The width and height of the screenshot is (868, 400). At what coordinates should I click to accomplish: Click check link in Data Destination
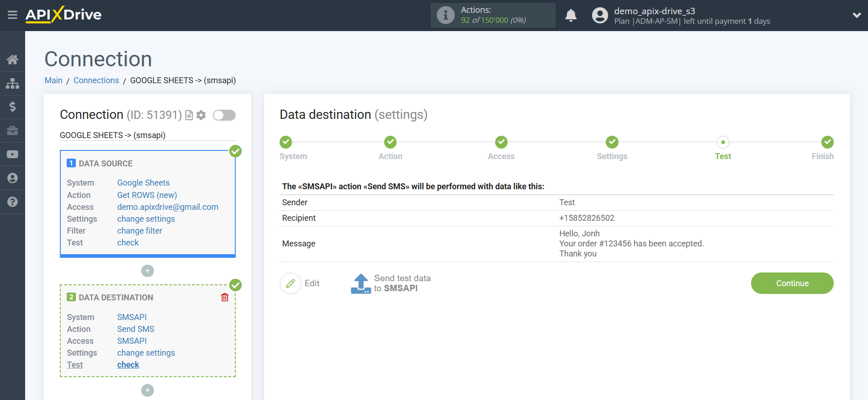(x=128, y=365)
